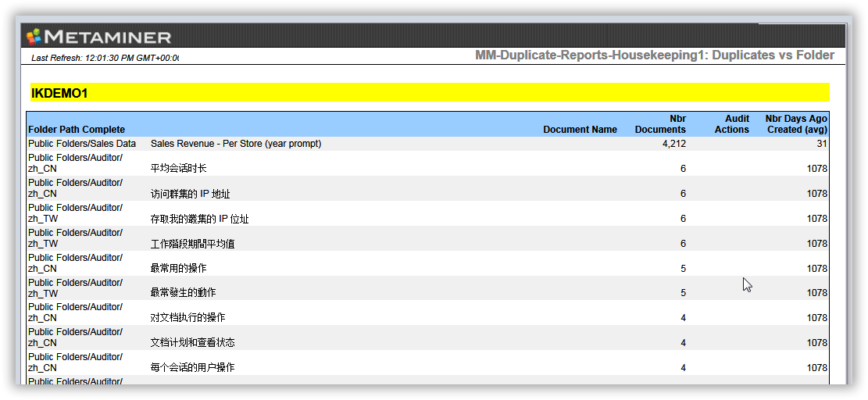Click 1078 days value in 最常用的操作 row

click(817, 268)
